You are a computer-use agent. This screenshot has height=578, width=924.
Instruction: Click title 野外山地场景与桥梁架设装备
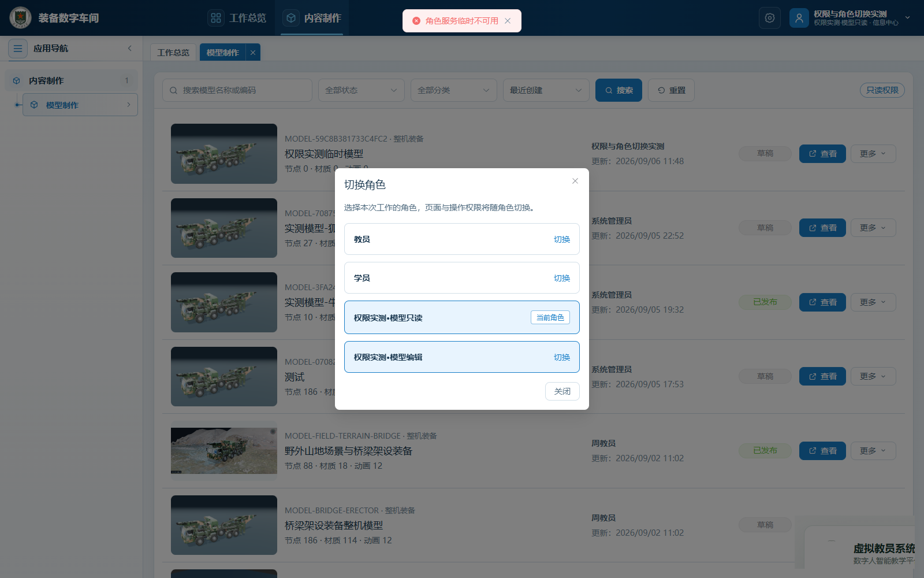348,451
